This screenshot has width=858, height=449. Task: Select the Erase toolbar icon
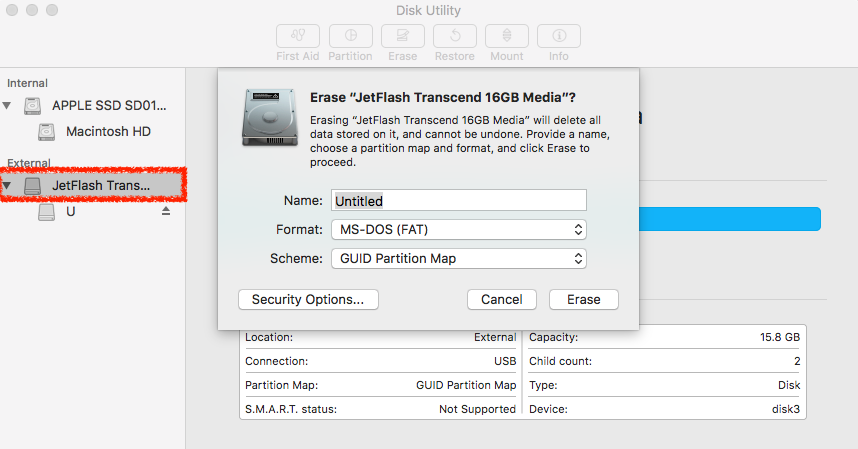(403, 36)
